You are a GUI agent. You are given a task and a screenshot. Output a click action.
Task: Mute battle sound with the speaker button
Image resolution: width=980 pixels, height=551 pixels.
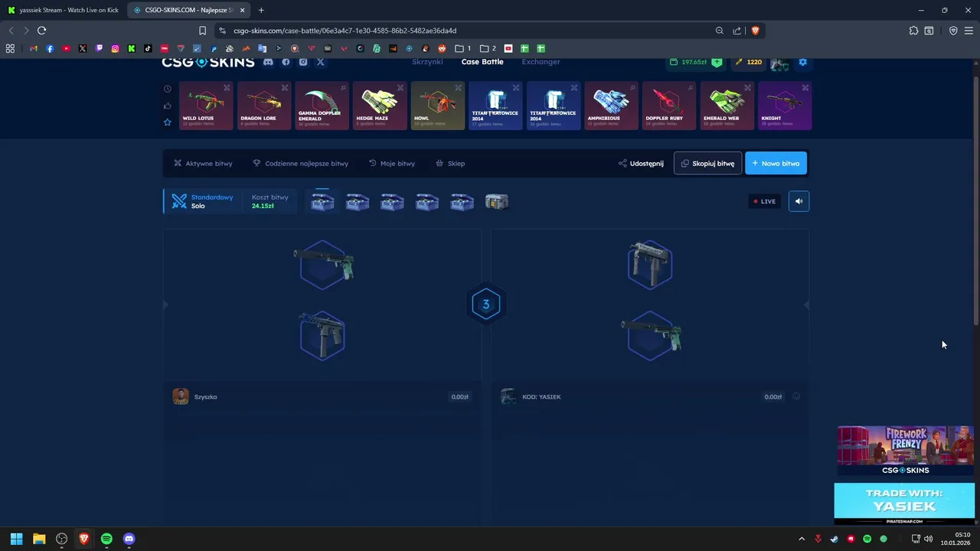coord(799,201)
